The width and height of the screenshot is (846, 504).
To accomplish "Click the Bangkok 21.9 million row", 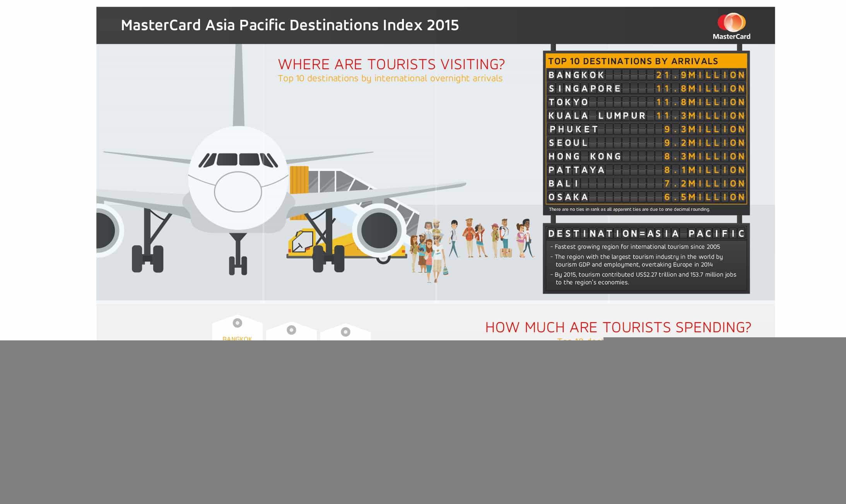I will tap(646, 75).
